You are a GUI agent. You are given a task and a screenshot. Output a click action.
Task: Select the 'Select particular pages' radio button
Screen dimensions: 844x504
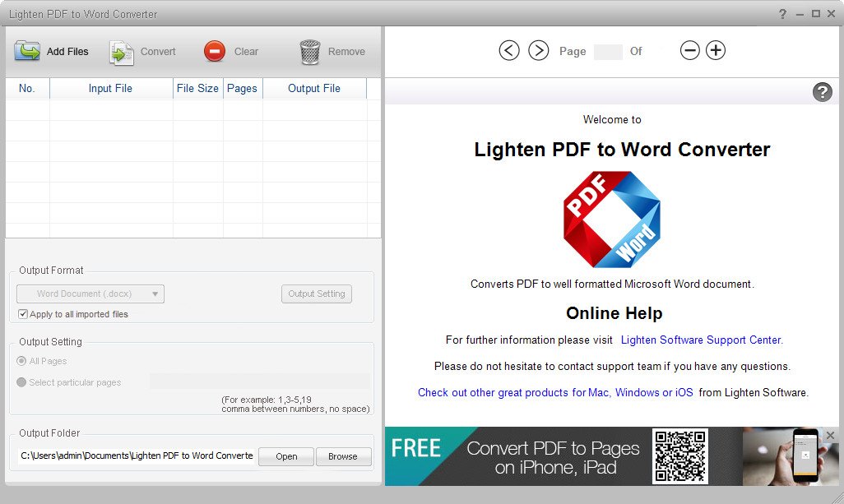21,382
